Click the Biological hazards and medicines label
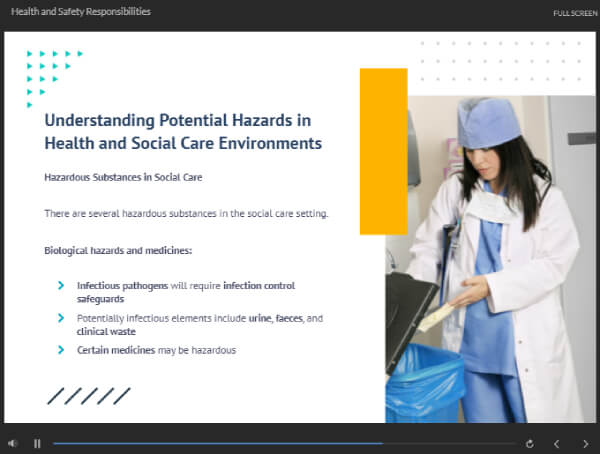 click(118, 249)
